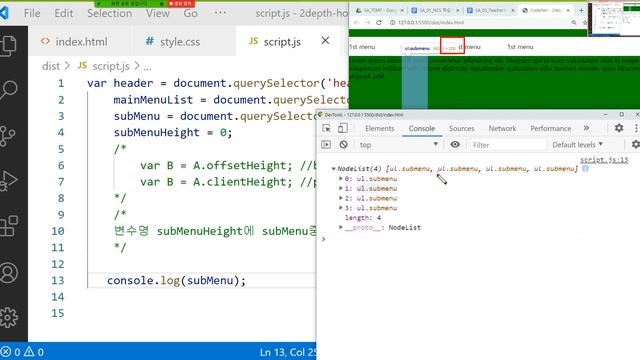Open Manage gear icon in activity bar
Screen dimensions: 640x360
coord(9,317)
